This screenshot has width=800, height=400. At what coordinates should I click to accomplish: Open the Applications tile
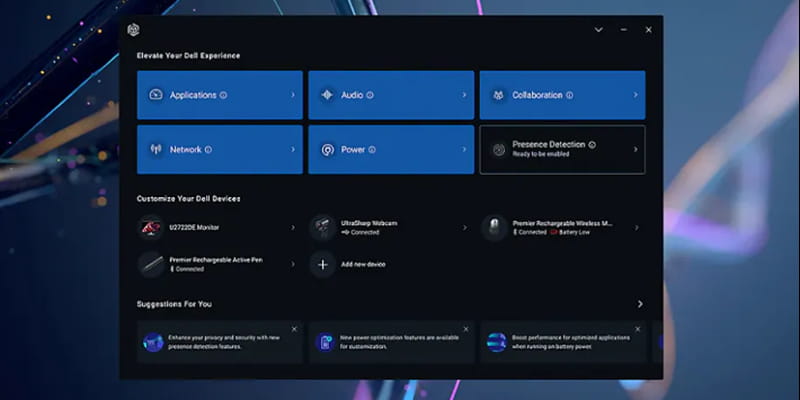pos(220,95)
